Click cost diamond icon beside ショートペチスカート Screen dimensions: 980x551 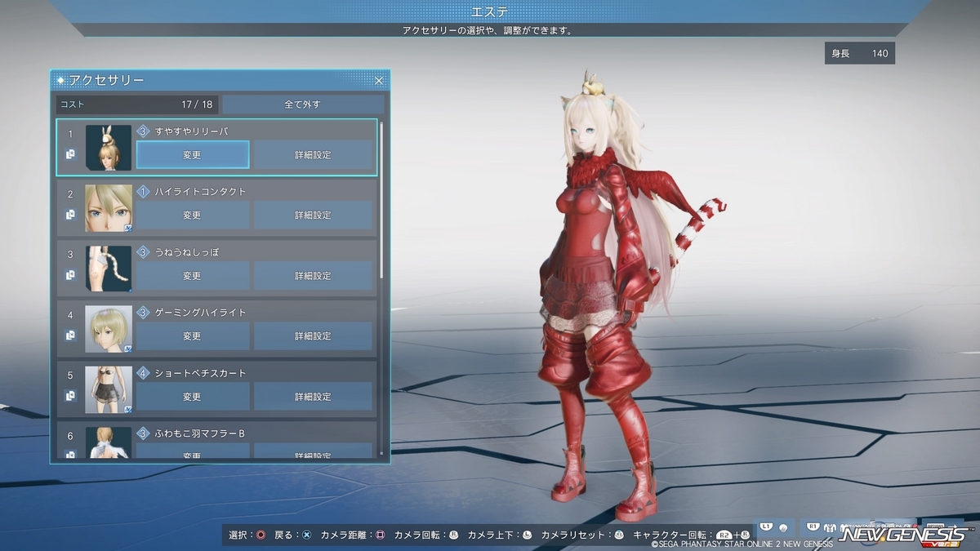point(143,373)
